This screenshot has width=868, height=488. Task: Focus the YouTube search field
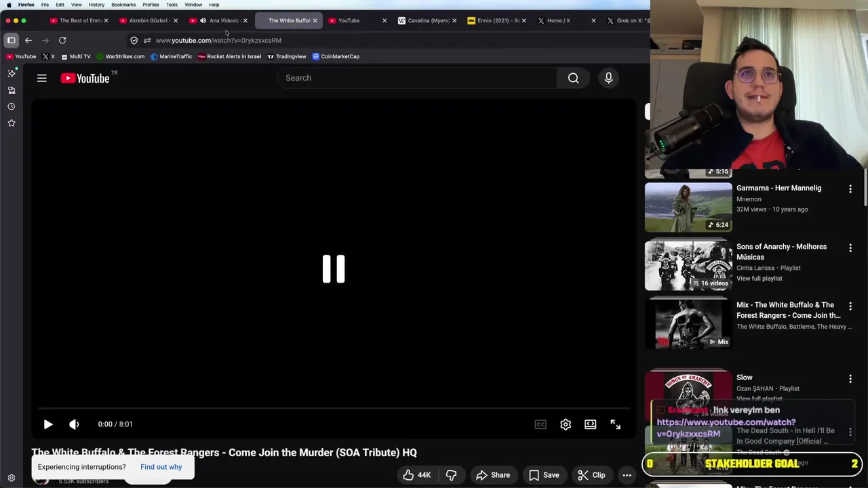click(417, 78)
